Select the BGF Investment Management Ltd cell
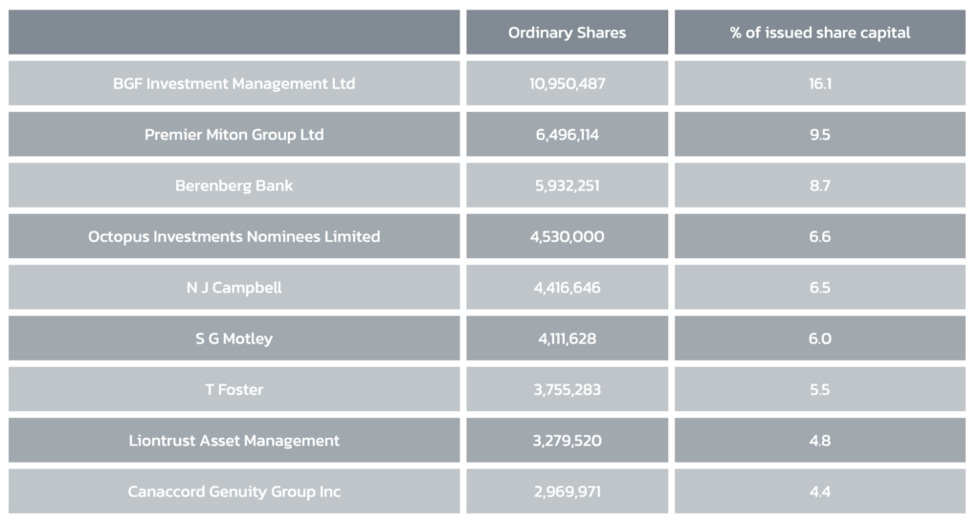 [234, 83]
